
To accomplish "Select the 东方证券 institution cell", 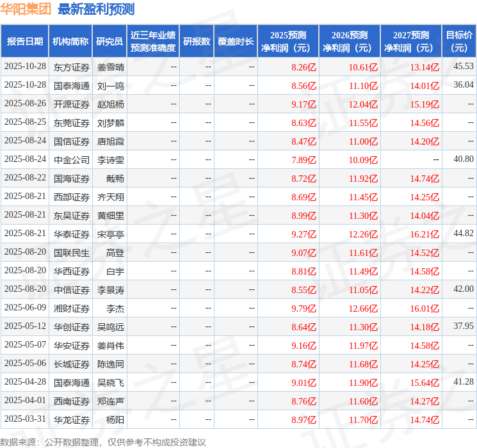I will click(x=72, y=67).
